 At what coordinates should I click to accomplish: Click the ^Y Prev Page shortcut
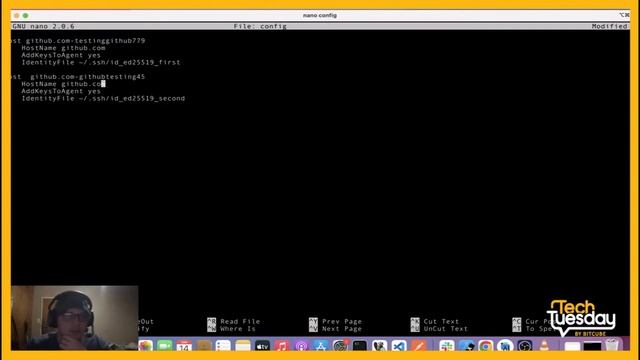[x=335, y=322]
